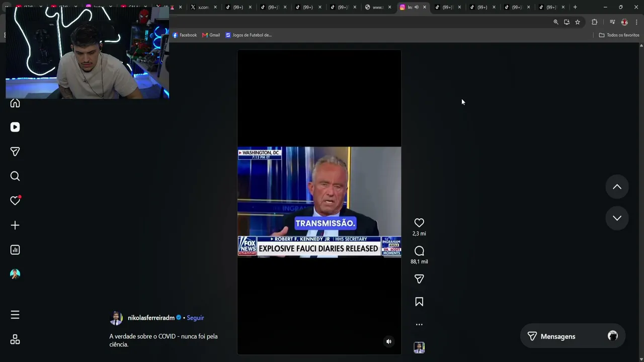Click the nikolasferreiradm profile picture

(116, 318)
